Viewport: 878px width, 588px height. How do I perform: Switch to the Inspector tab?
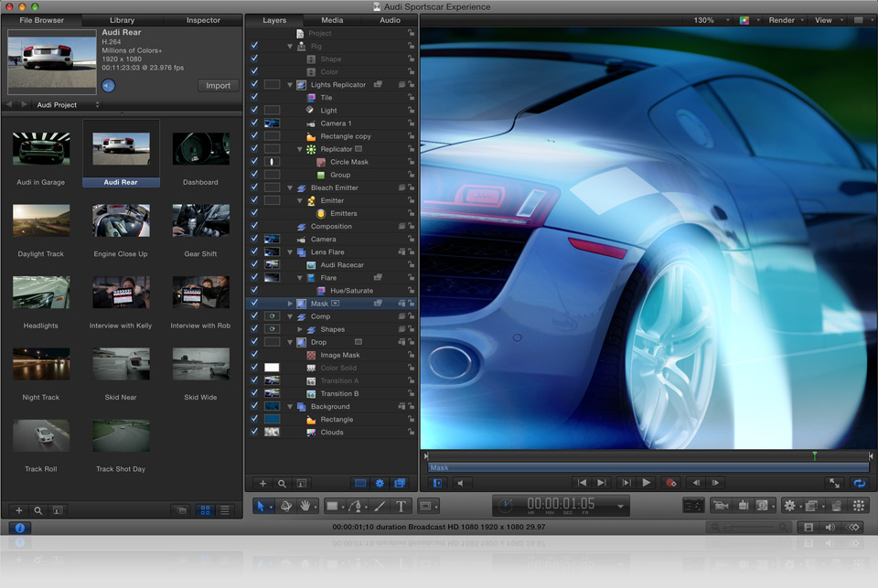pos(203,20)
